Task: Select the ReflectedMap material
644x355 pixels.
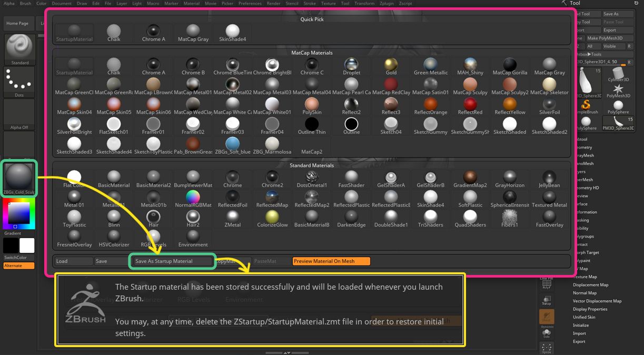Action: pos(272,199)
